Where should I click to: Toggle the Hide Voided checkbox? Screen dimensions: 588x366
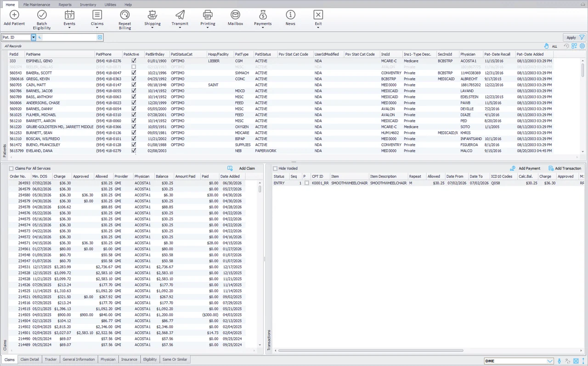pos(275,169)
